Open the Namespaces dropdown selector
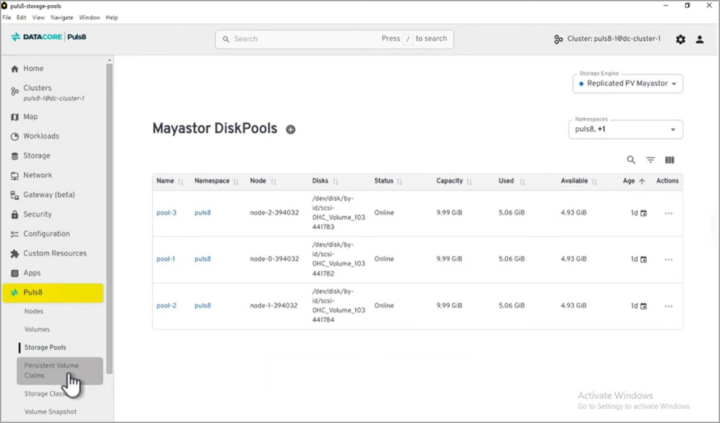The width and height of the screenshot is (720, 423). pos(625,130)
